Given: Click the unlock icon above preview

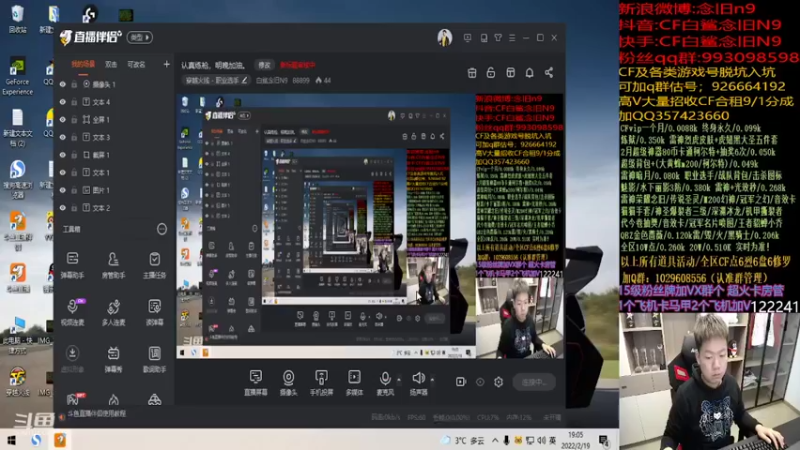Looking at the screenshot, I should tap(491, 73).
